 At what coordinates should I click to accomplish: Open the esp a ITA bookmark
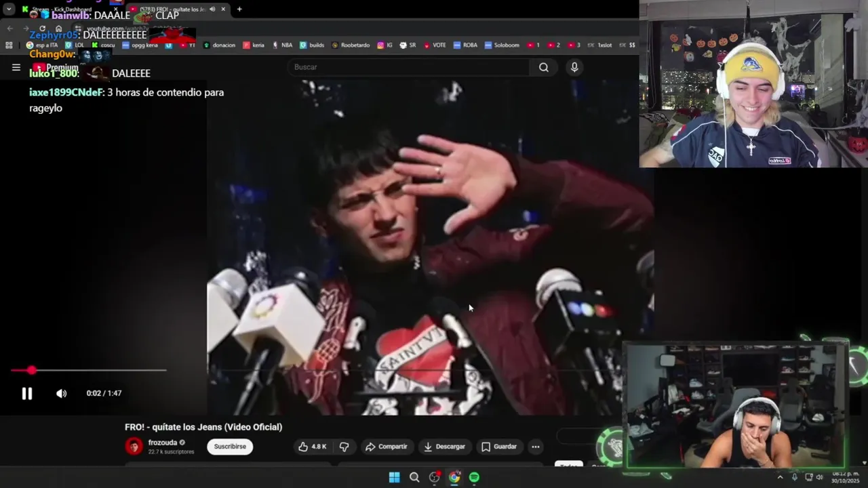[41, 45]
